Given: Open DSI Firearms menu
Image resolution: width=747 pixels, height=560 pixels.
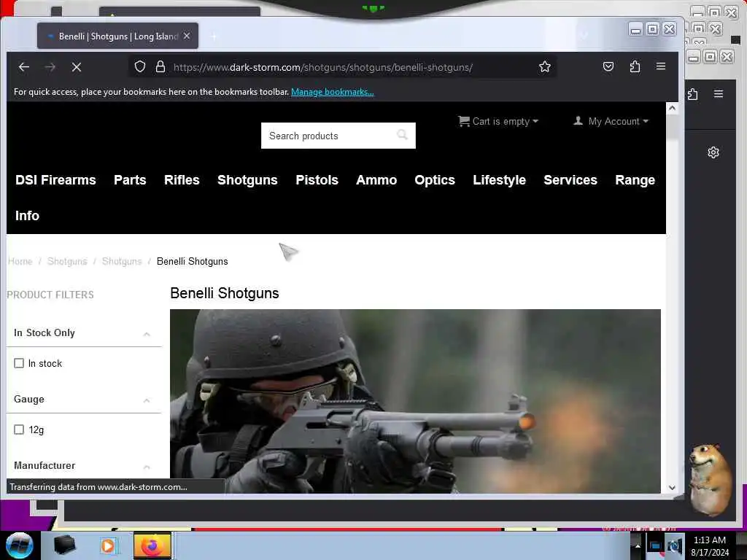Looking at the screenshot, I should point(55,180).
